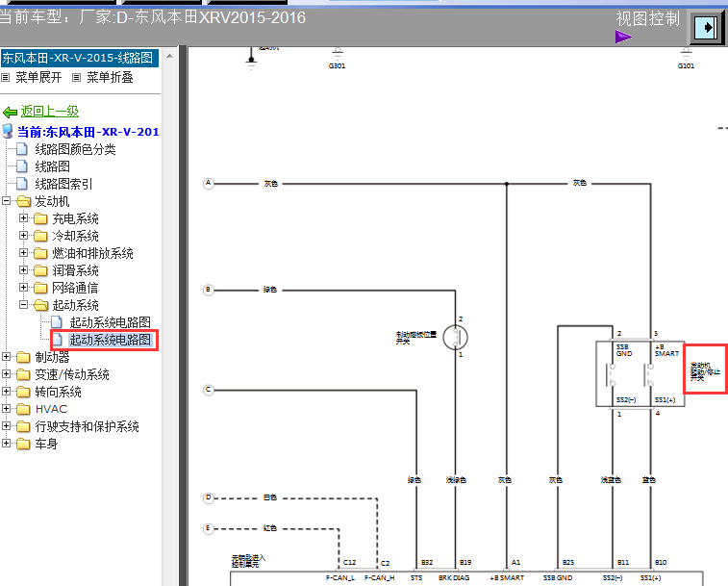
Task: Click the 制动器 folder icon
Action: point(23,357)
